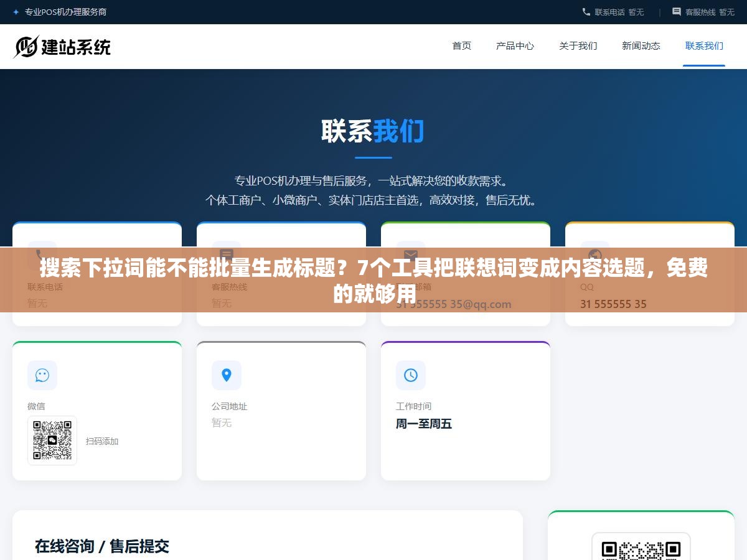747x560 pixels.
Task: Click the 扫码添加 label
Action: 102,441
